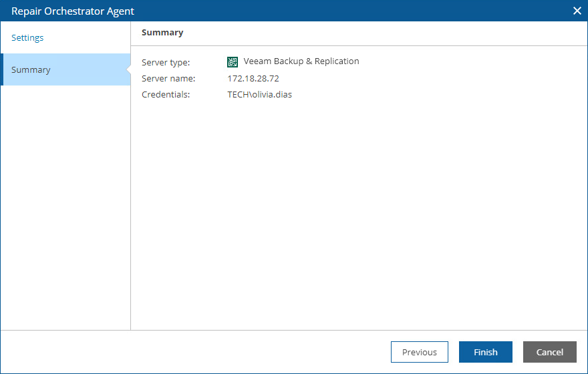Click the Server type label
Screen dimensions: 588x374
[166, 63]
